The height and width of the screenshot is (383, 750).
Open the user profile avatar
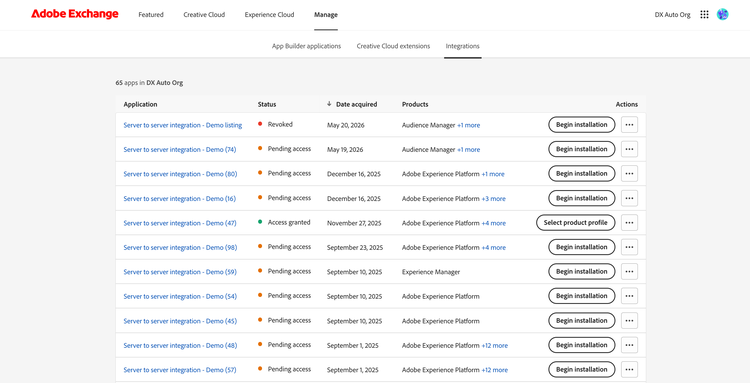(x=722, y=14)
